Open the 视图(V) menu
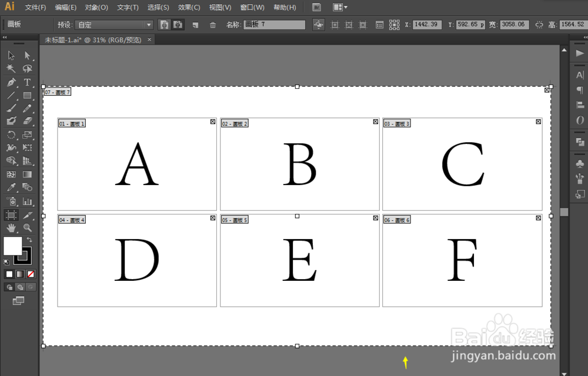 click(220, 8)
